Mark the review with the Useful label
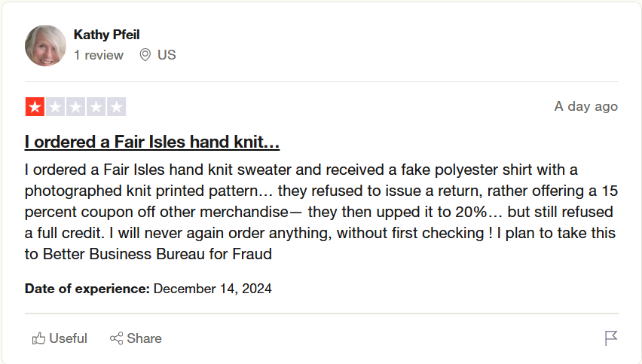 (68, 338)
